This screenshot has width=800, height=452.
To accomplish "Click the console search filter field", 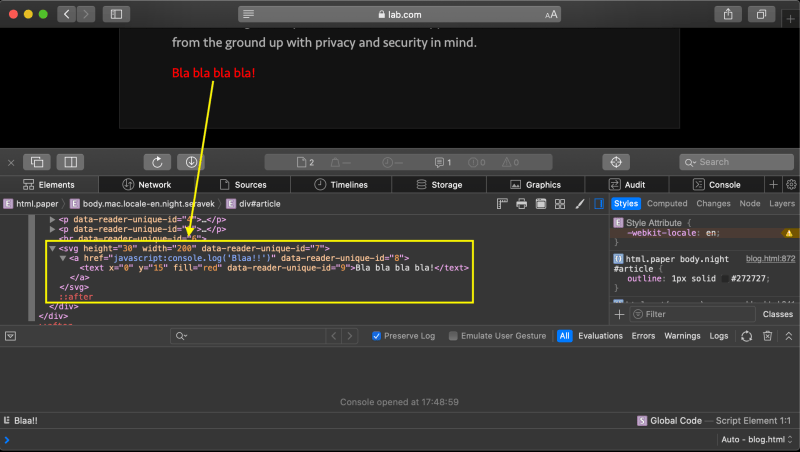I will pyautogui.click(x=248, y=336).
